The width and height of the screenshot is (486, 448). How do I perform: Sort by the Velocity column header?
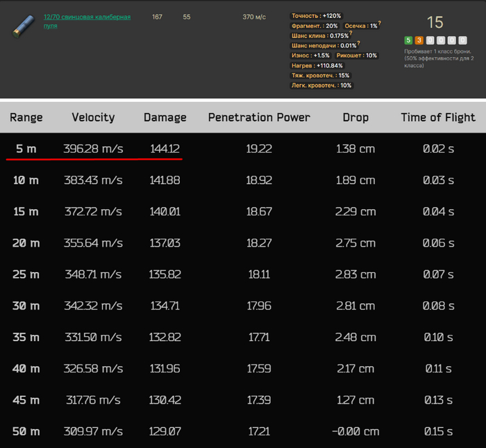click(x=93, y=117)
